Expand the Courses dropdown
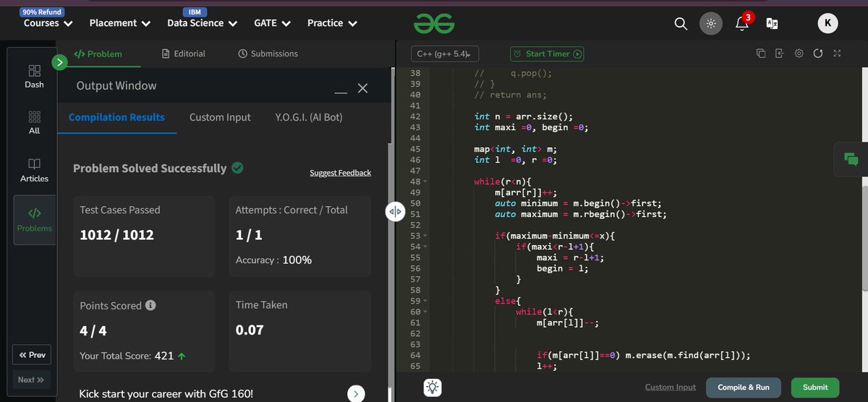Screen dimensions: 868x402 point(48,23)
